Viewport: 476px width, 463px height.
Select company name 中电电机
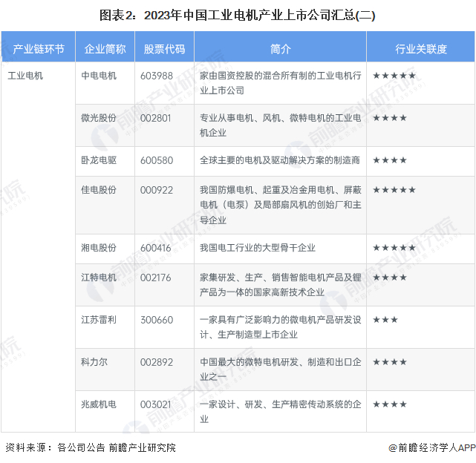(x=99, y=76)
